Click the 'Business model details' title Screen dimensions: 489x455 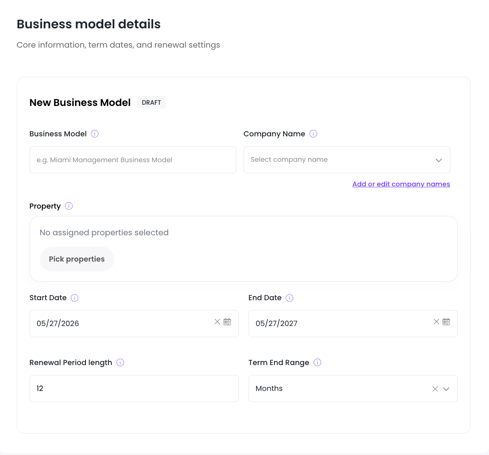(x=89, y=24)
